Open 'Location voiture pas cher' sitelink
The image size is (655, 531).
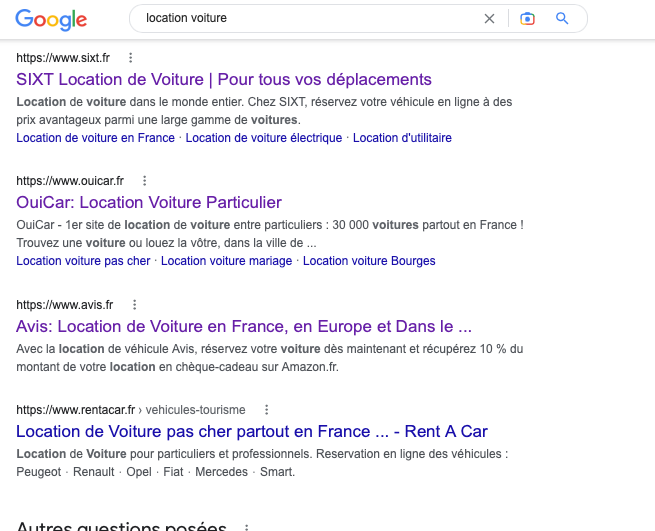83,261
